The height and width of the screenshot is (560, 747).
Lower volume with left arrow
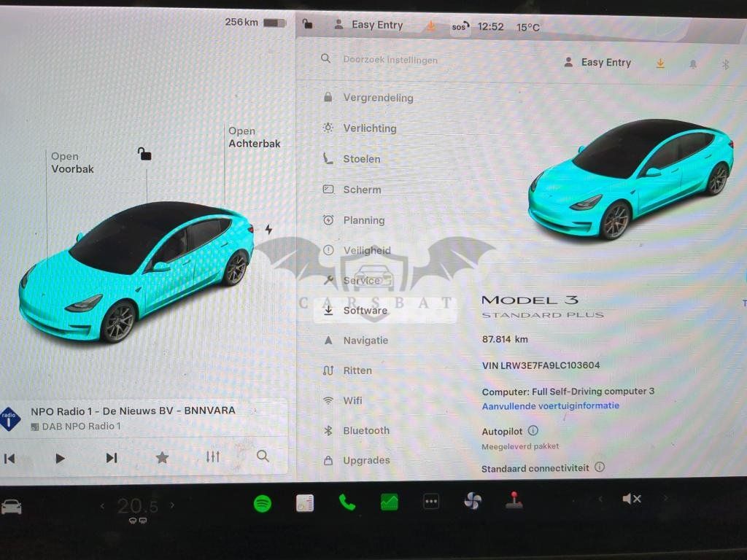(600, 499)
